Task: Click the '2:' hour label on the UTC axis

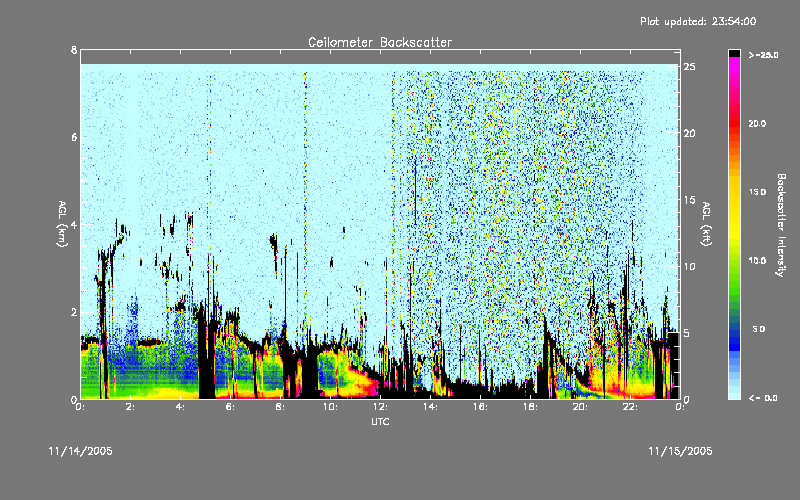Action: point(131,407)
